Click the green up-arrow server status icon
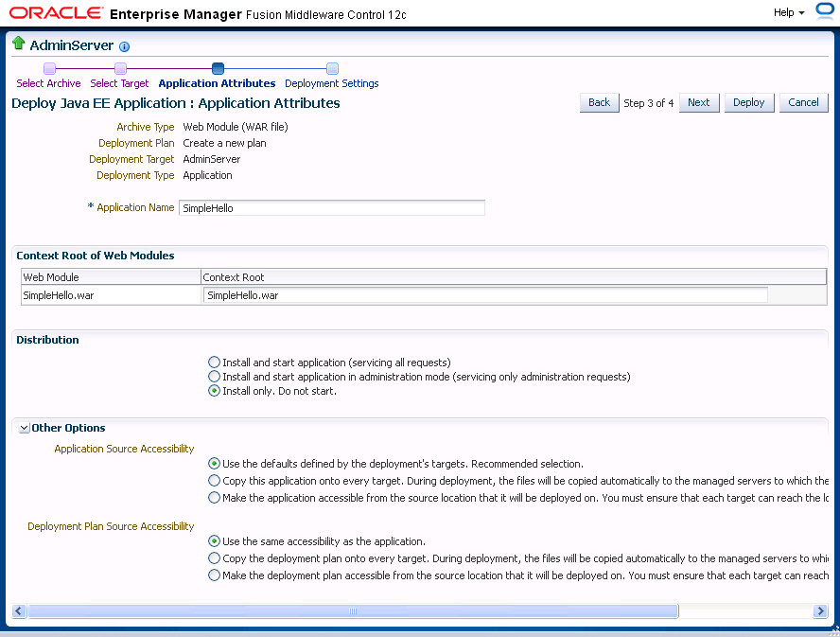The image size is (840, 637). point(18,44)
